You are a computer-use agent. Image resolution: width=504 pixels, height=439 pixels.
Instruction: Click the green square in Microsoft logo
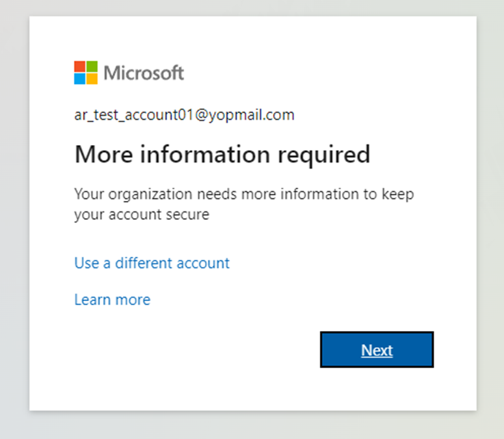(92, 67)
